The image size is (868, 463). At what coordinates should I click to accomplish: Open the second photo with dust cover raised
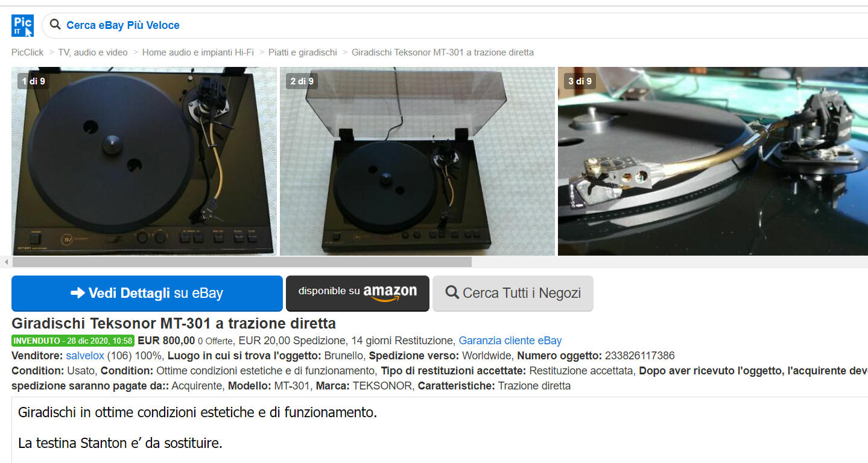417,161
